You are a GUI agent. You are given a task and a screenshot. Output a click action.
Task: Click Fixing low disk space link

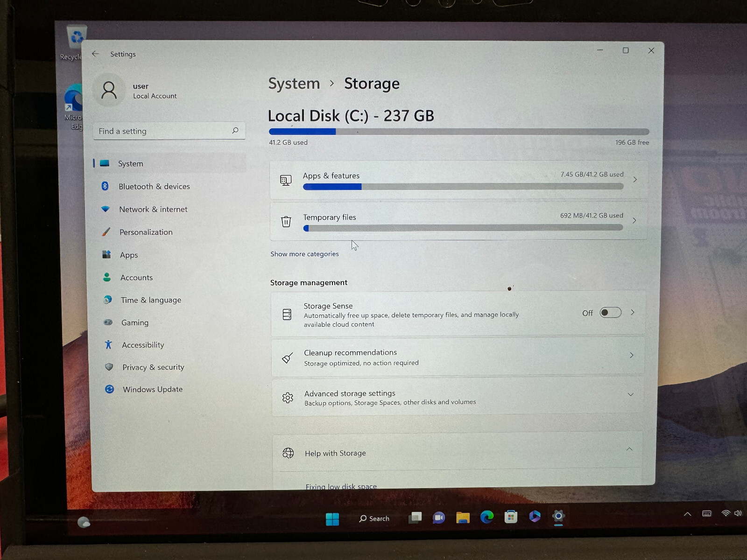341,486
